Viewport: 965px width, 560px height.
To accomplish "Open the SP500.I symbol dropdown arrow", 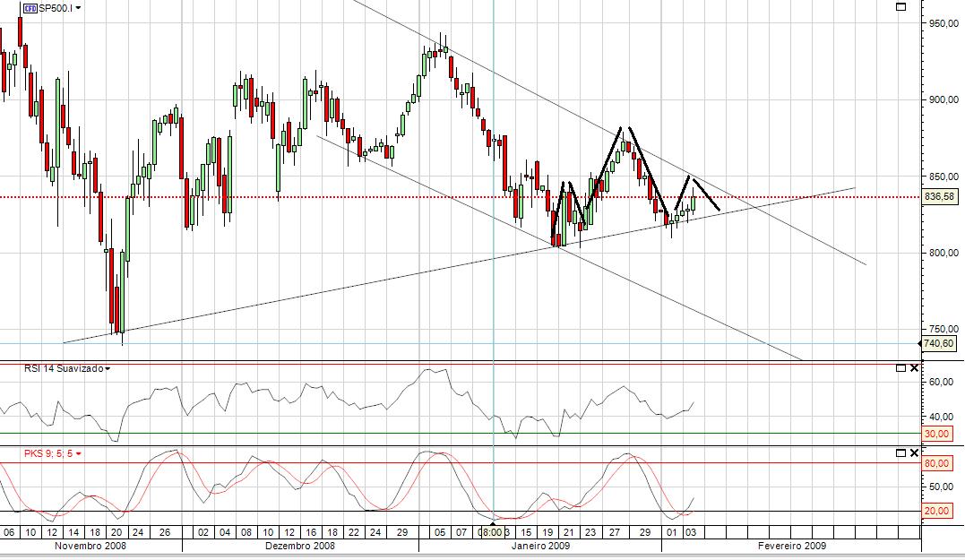I will tap(78, 9).
